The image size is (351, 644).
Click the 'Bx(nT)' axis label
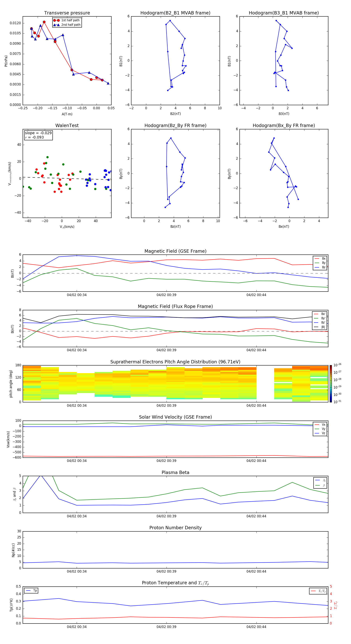284,227
